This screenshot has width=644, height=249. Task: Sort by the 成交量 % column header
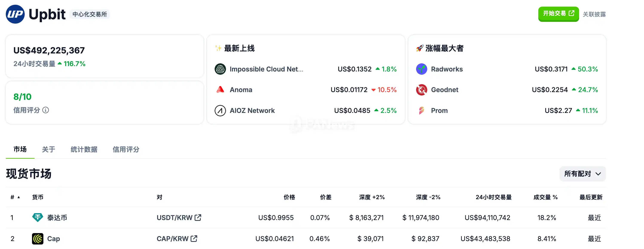pyautogui.click(x=545, y=197)
